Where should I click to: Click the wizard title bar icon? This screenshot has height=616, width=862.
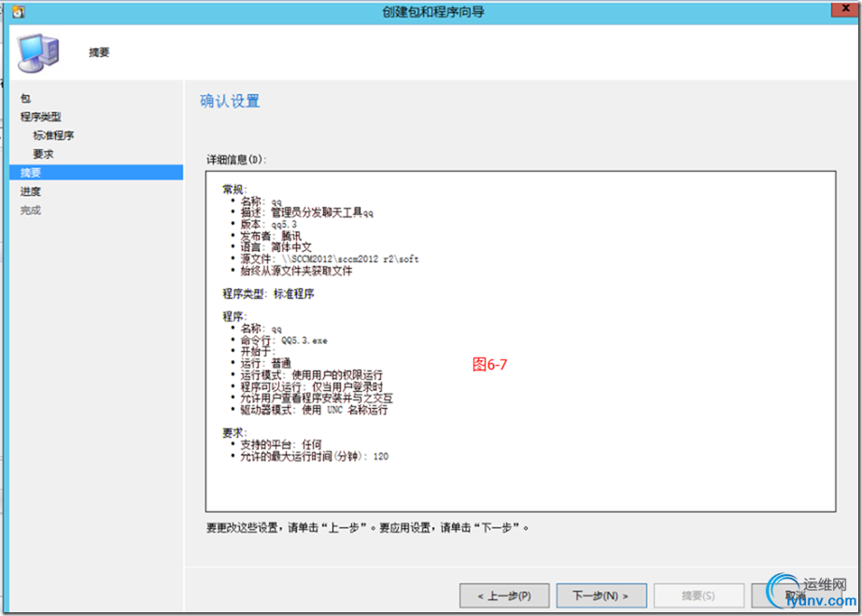(18, 11)
